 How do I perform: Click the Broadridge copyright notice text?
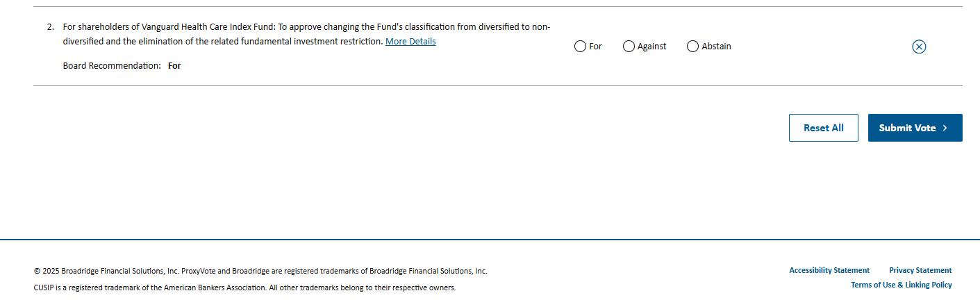[x=260, y=272]
